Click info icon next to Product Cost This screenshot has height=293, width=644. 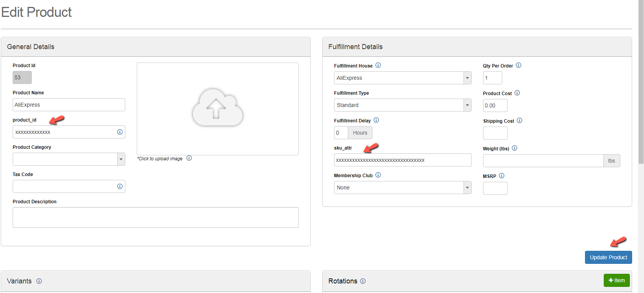pos(517,93)
